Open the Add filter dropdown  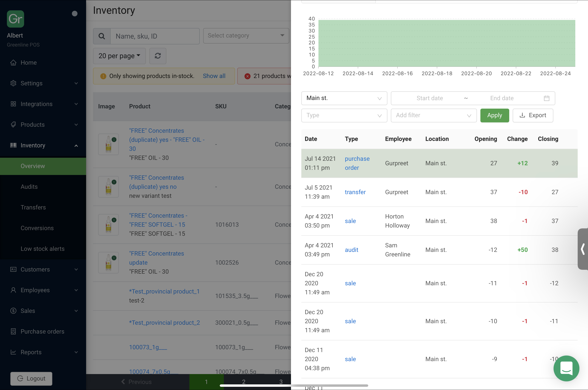[x=433, y=115]
